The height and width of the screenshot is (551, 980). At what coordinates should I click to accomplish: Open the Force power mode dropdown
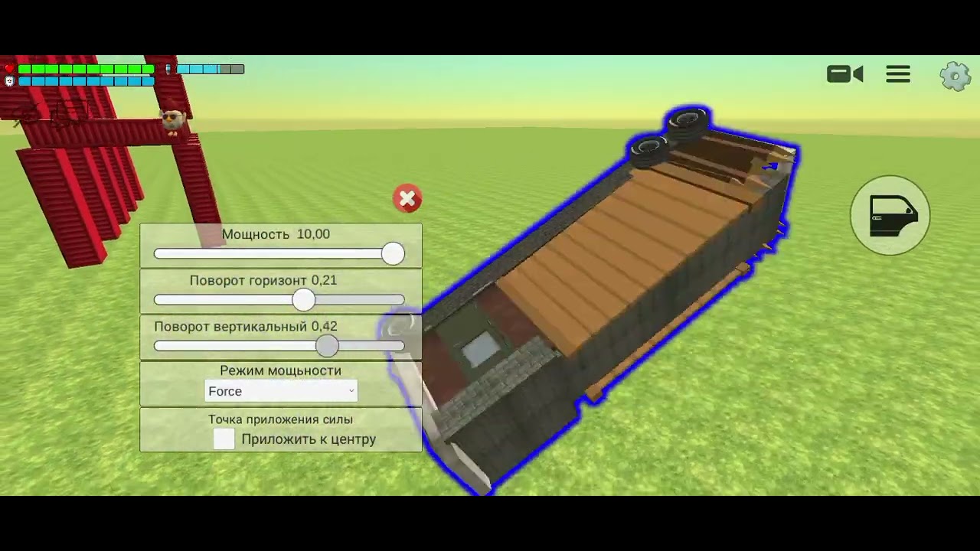click(x=281, y=391)
